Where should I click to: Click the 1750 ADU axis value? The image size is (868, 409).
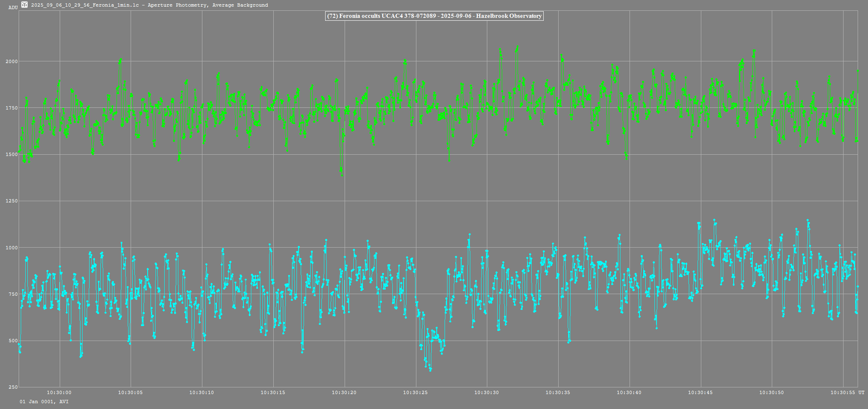click(12, 108)
